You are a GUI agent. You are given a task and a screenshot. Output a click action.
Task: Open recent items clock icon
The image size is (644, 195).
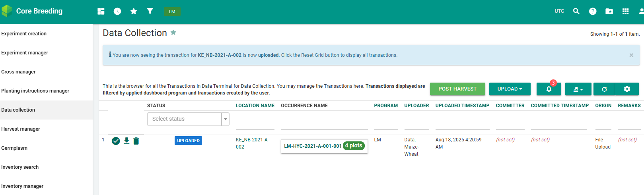[x=117, y=12]
